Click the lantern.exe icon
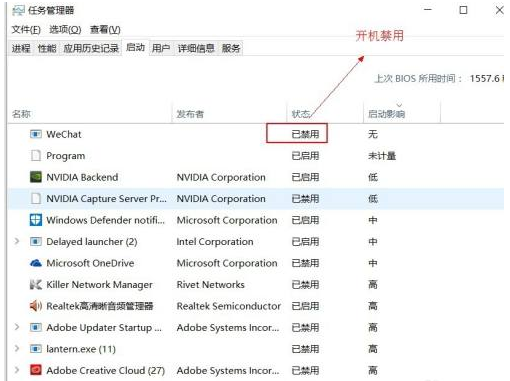Viewport: 510px width, 381px height. tap(36, 349)
